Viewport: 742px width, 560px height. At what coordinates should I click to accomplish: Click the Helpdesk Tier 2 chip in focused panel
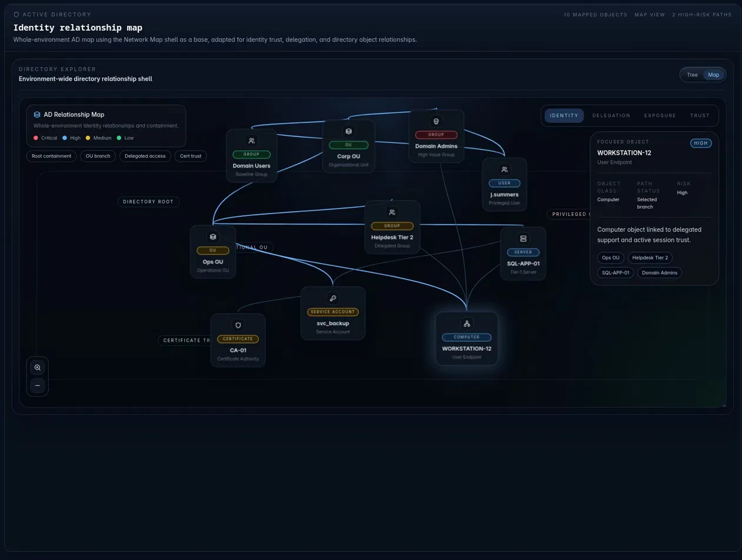pos(650,258)
